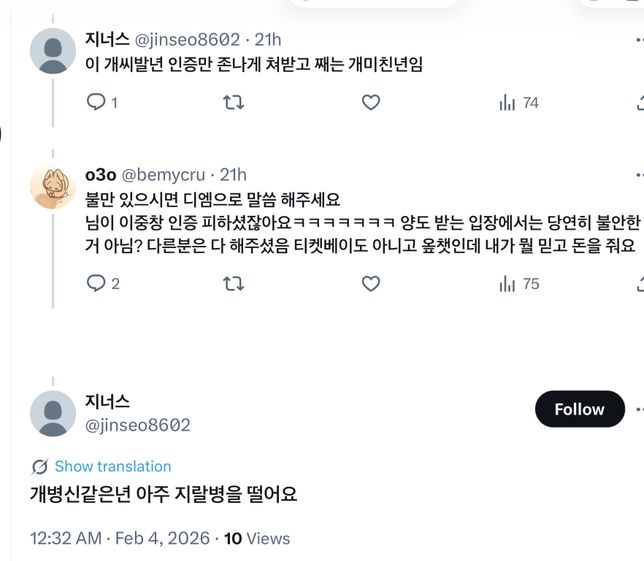Like the first jinseo8602 tweet

coord(370,102)
